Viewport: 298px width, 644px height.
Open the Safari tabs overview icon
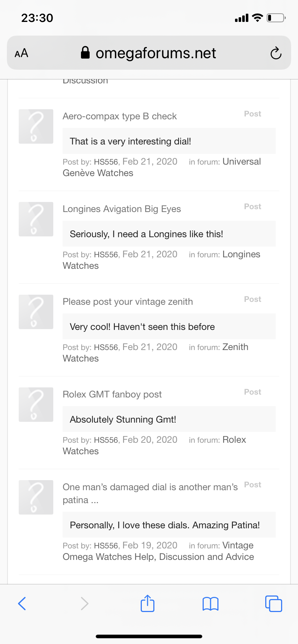click(274, 603)
